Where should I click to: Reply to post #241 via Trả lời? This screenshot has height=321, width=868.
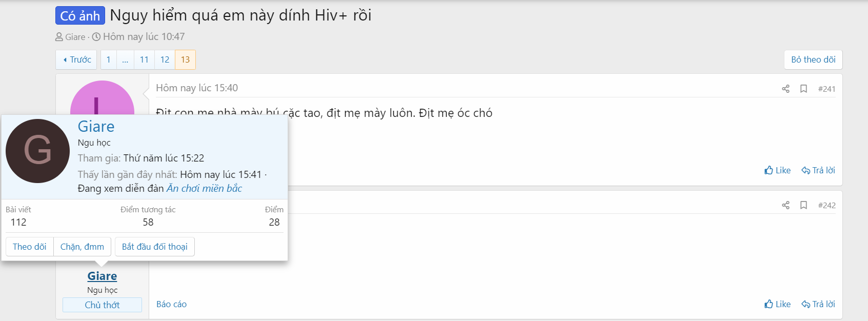(x=818, y=170)
